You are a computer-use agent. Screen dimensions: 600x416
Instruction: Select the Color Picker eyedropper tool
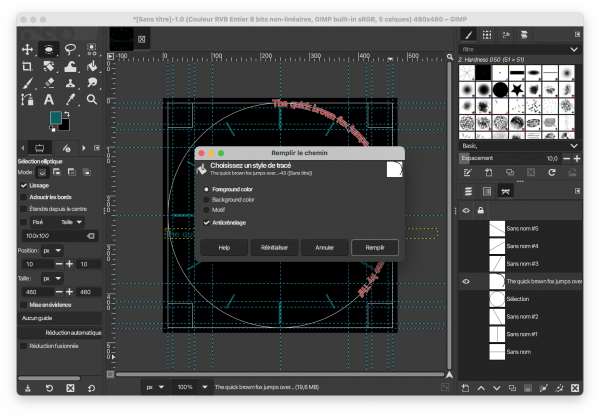[x=70, y=100]
